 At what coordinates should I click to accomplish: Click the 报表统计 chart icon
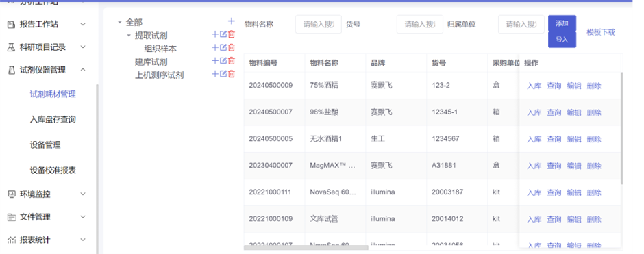point(11,240)
